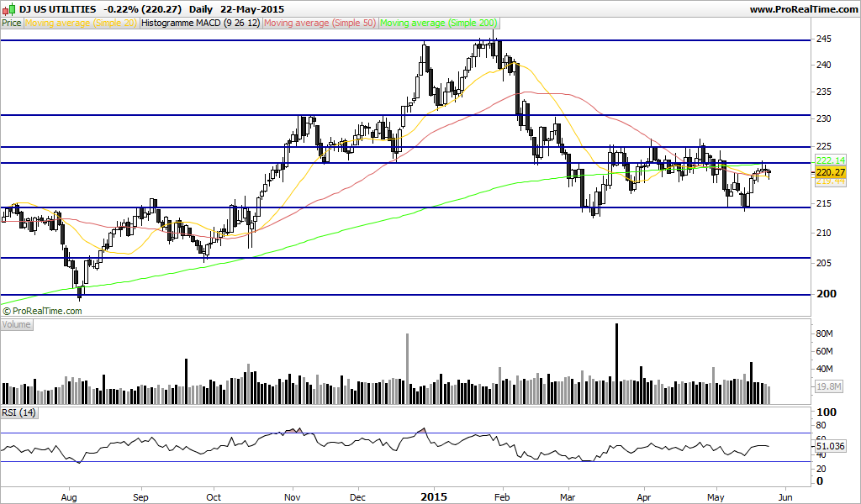Click the © ProRealTime.com watermark link
The width and height of the screenshot is (861, 504).
43,311
